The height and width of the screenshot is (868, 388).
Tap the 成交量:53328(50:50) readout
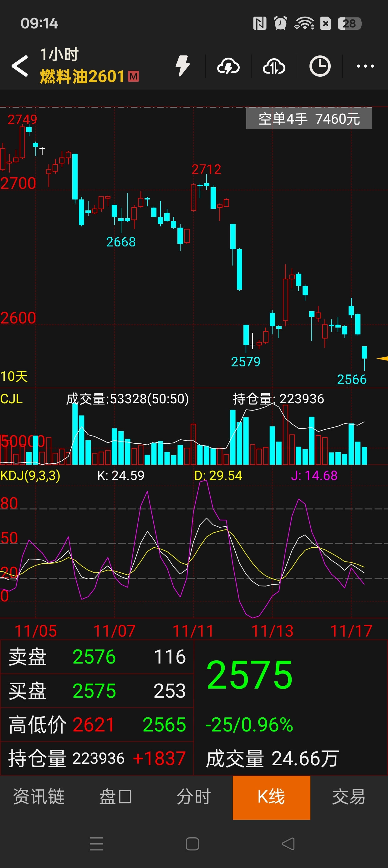(127, 399)
